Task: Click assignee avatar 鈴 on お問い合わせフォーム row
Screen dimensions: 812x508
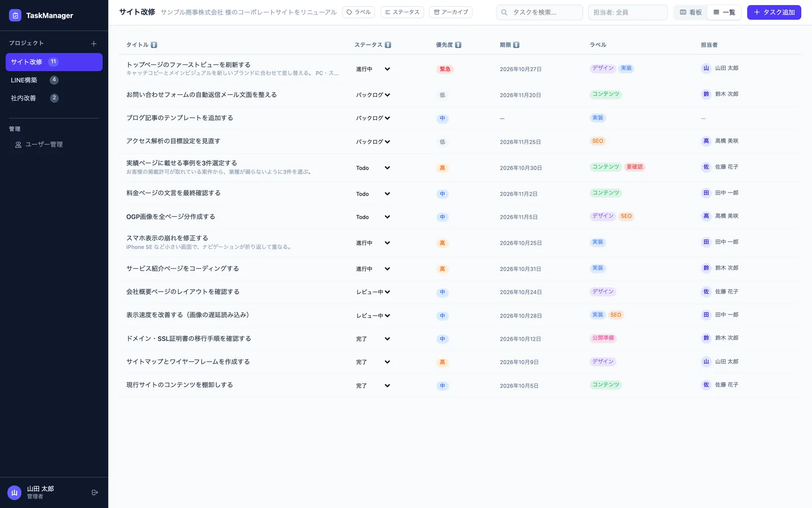Action: click(706, 94)
